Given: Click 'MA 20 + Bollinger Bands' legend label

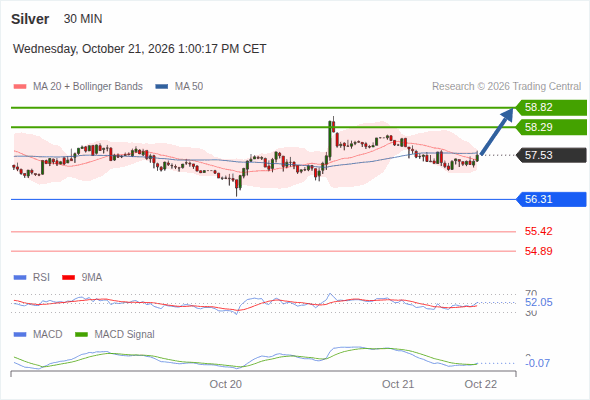Looking at the screenshot, I should point(88,87).
